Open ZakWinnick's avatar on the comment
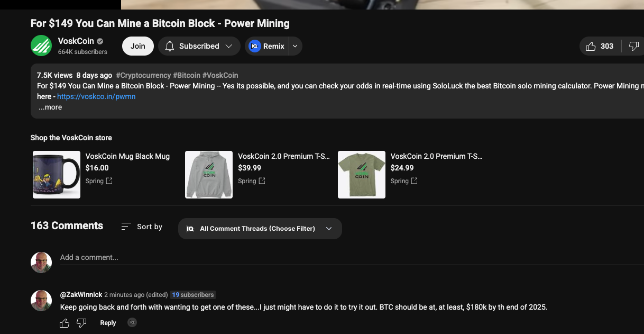644x334 pixels. tap(41, 301)
